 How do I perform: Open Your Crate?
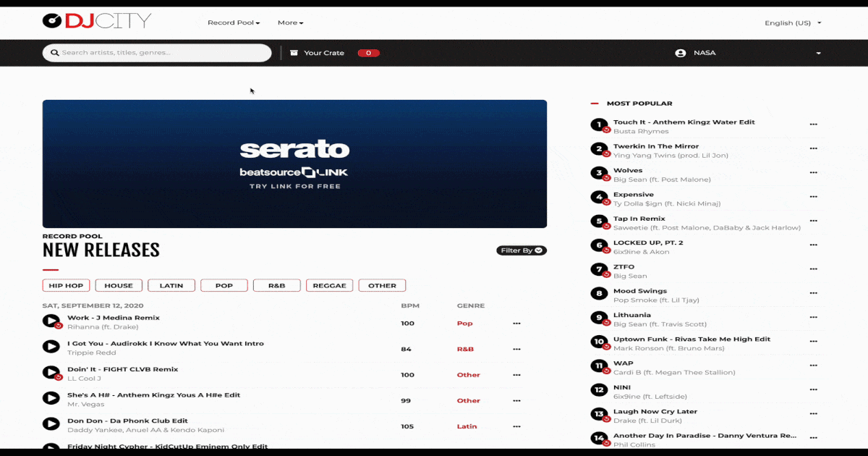(x=324, y=53)
